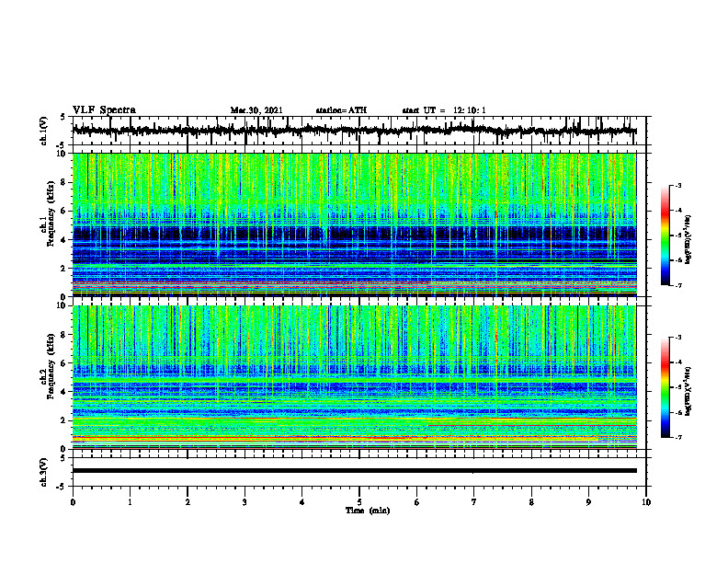The width and height of the screenshot is (728, 563).
Task: Click the time axis tick label "1"
Action: pyautogui.click(x=130, y=502)
